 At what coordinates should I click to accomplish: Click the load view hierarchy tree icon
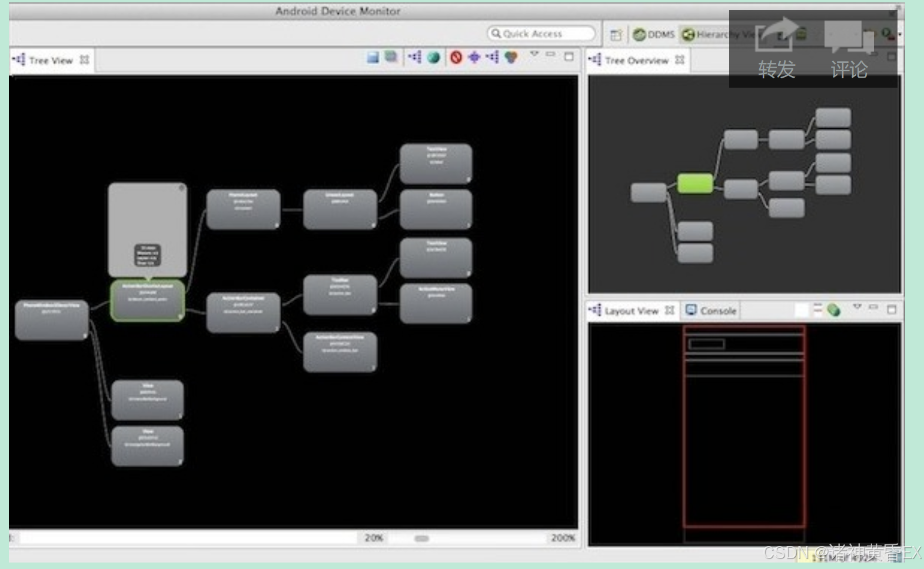pyautogui.click(x=415, y=57)
